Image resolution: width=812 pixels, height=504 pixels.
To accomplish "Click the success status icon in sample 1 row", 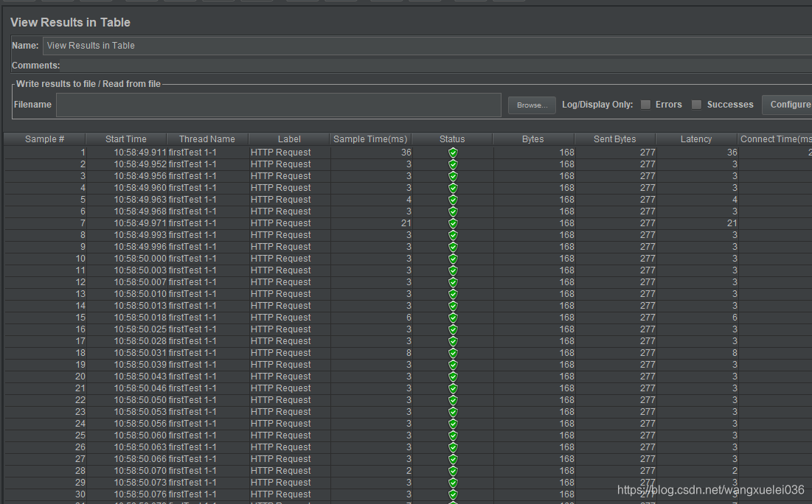I will (x=453, y=153).
